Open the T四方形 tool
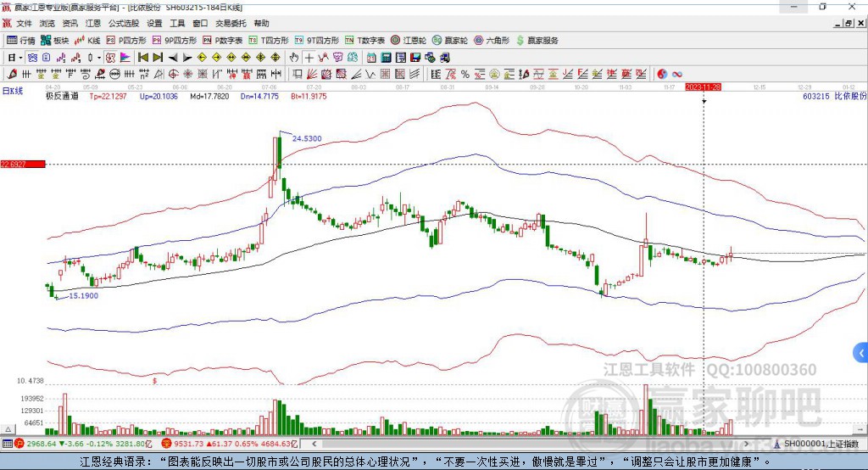 [269, 41]
